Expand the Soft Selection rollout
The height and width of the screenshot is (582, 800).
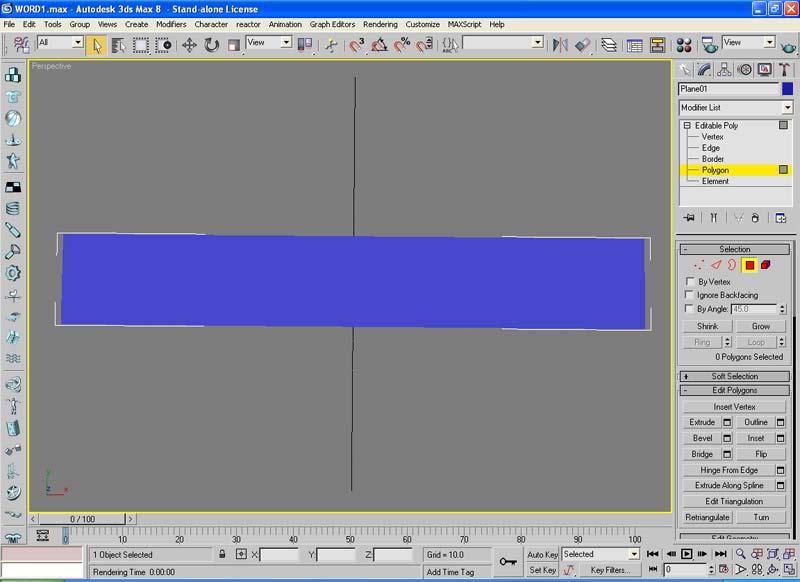(x=734, y=376)
